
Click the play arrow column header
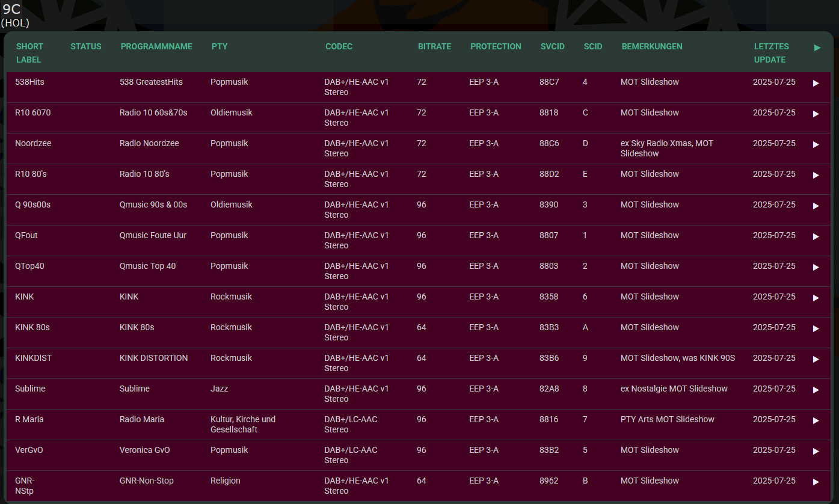(x=817, y=48)
